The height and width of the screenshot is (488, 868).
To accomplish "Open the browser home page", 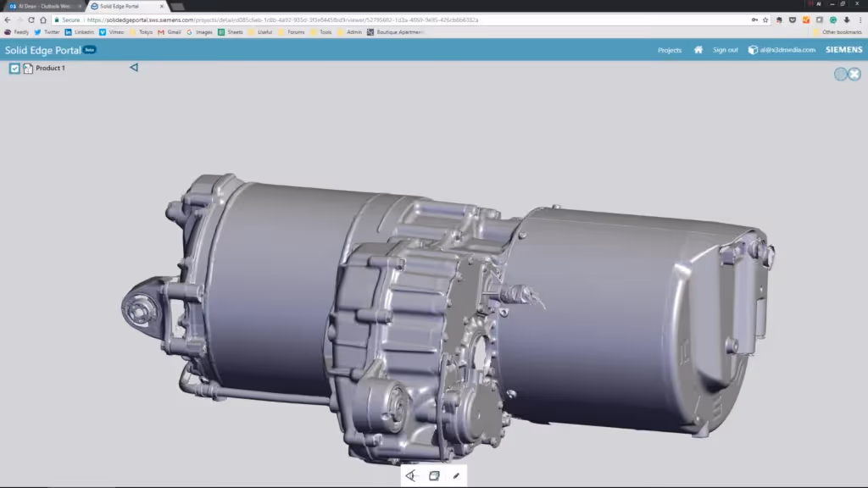I will point(43,20).
